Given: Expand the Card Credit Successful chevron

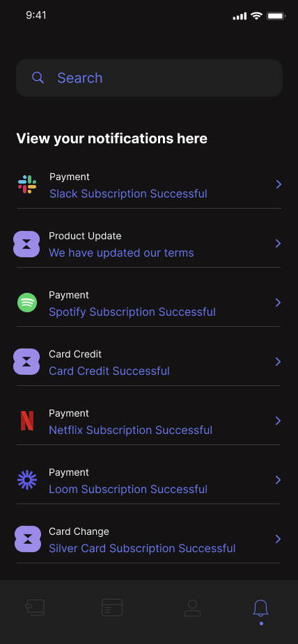Looking at the screenshot, I should pos(279,362).
